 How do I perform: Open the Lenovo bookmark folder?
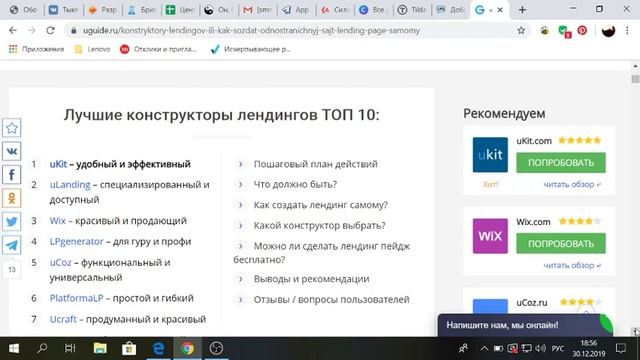tap(93, 49)
